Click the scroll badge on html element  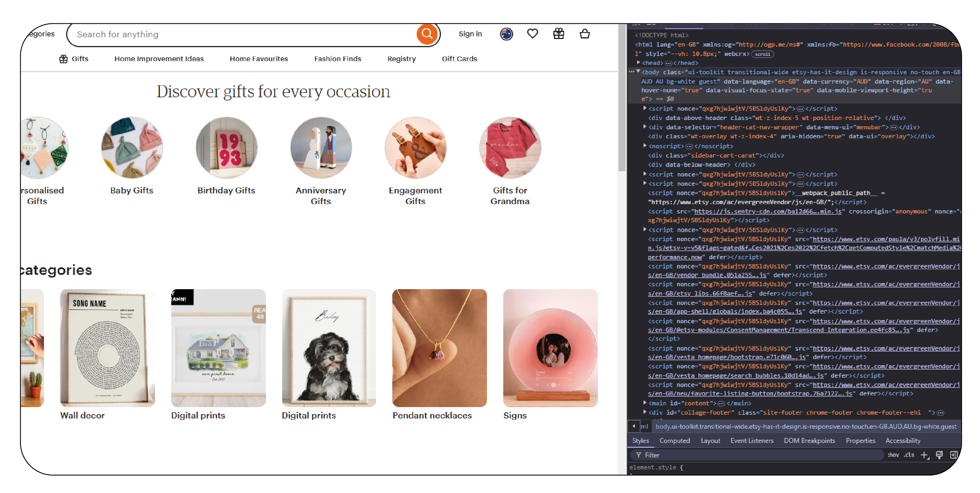tap(762, 54)
